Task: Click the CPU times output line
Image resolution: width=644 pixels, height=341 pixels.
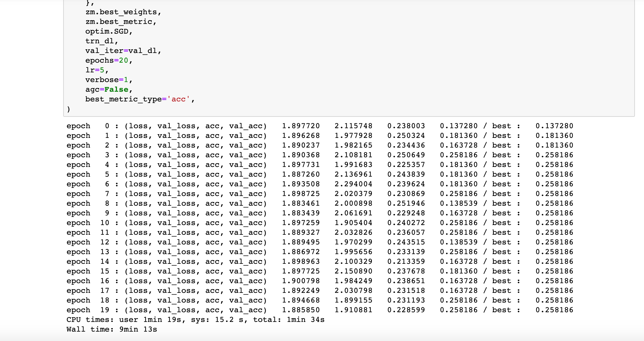Action: point(195,320)
